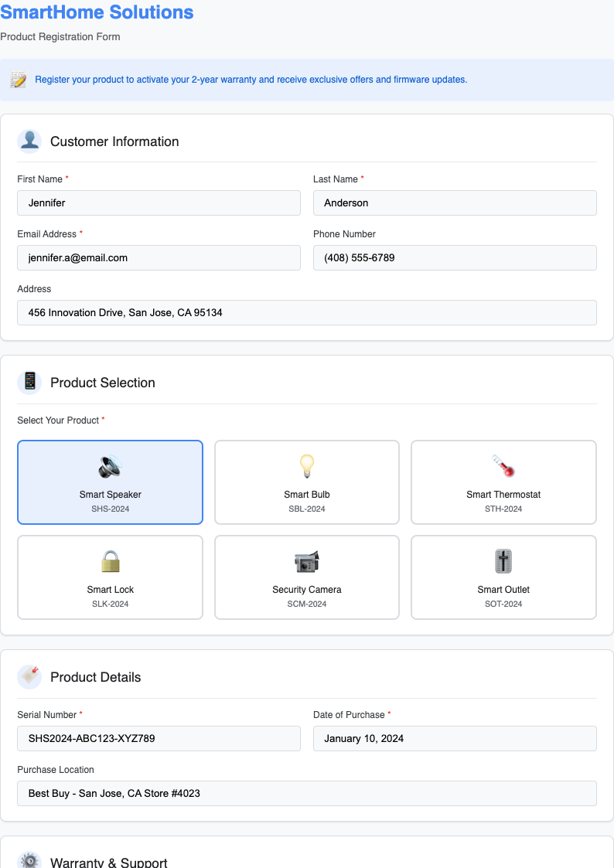Viewport: 614px width, 868px height.
Task: Click the Security Camera icon
Action: click(x=306, y=561)
